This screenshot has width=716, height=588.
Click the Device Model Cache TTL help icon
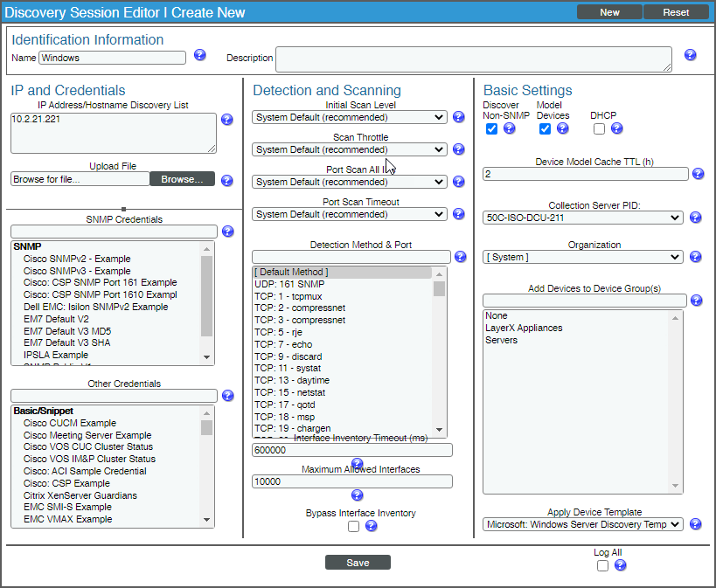point(698,173)
